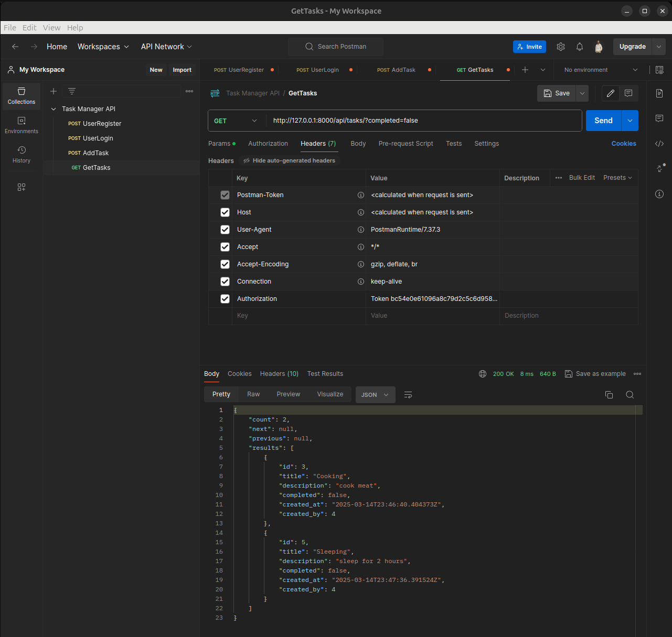Image resolution: width=672 pixels, height=637 pixels.
Task: Open the Workspaces dropdown
Action: pos(103,47)
